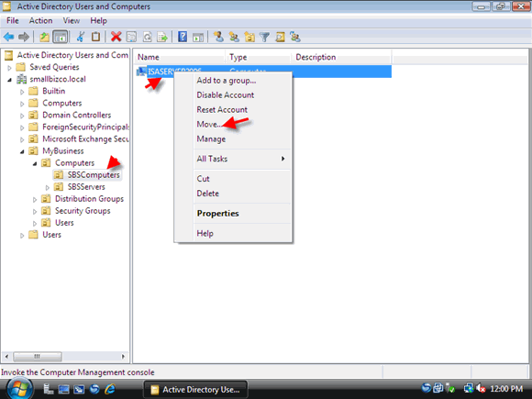Click the filter funnel toolbar icon
532x399 pixels.
tap(265, 37)
